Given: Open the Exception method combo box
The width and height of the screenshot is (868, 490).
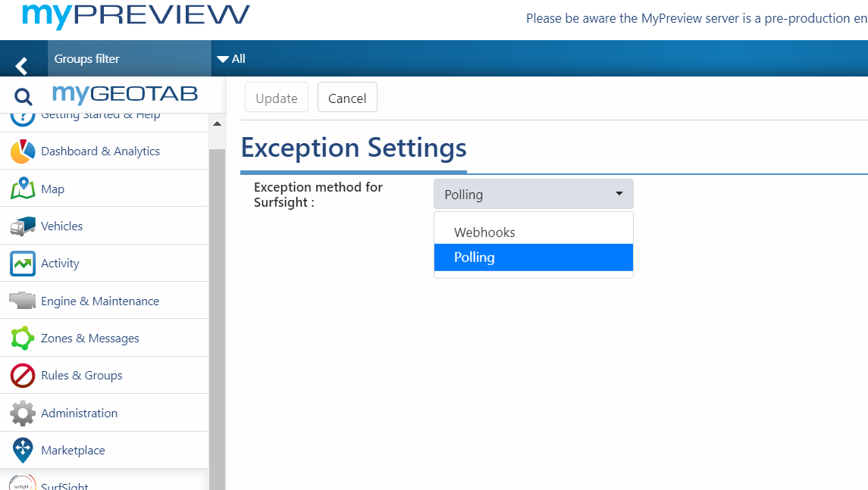Looking at the screenshot, I should click(533, 193).
